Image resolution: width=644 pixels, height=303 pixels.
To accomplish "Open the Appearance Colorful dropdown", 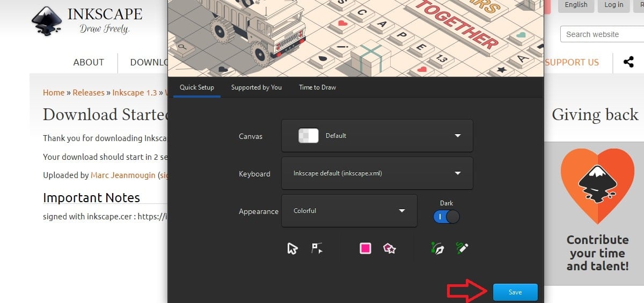I will click(x=349, y=211).
